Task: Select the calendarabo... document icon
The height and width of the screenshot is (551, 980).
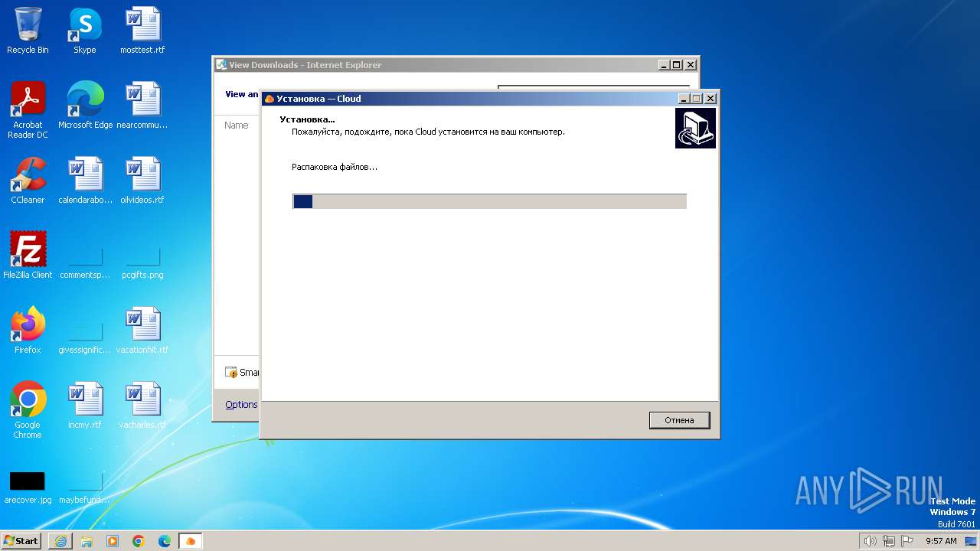Action: point(85,181)
